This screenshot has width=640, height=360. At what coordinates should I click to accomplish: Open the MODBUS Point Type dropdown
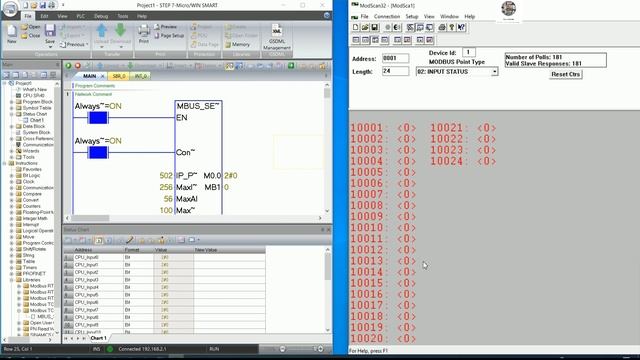494,71
